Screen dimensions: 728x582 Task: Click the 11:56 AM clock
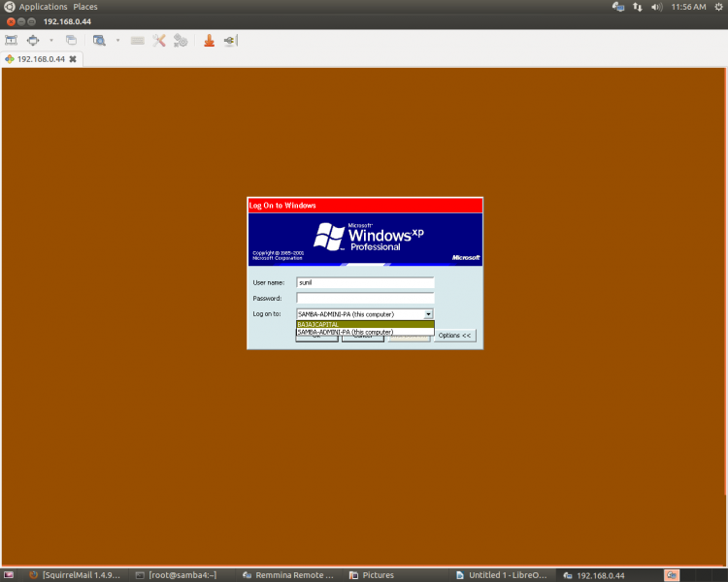688,7
